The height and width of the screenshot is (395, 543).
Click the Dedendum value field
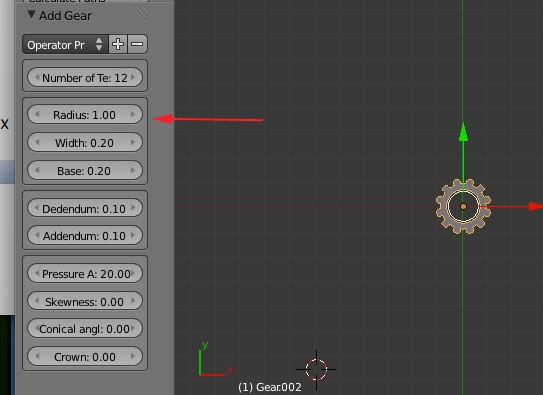tap(85, 208)
